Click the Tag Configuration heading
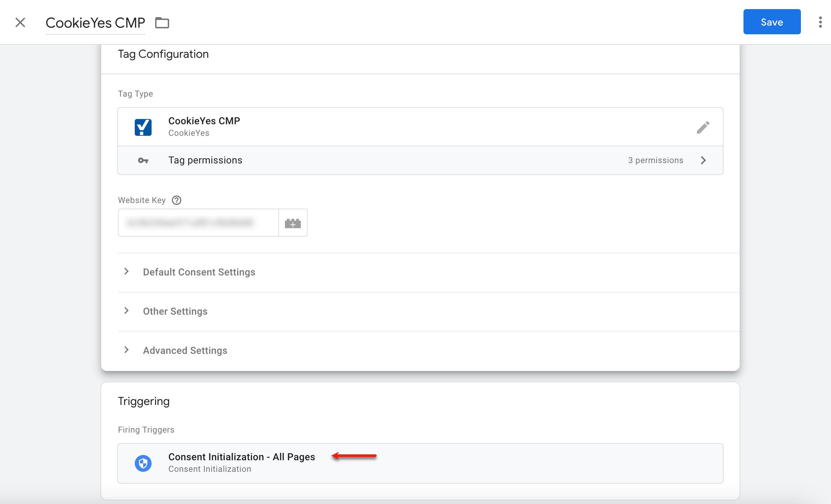831x504 pixels. click(x=163, y=54)
